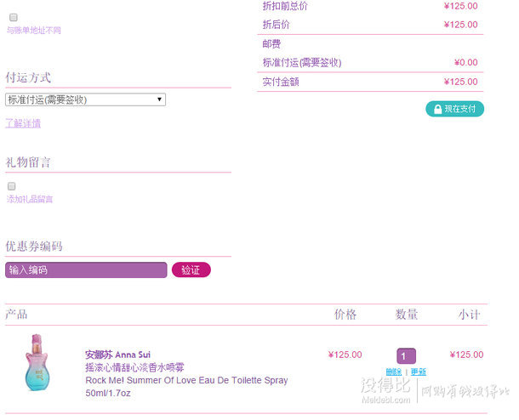This screenshot has width=519, height=420.
Task: Tick the '与账单地址不同' checkbox
Action: [14, 17]
